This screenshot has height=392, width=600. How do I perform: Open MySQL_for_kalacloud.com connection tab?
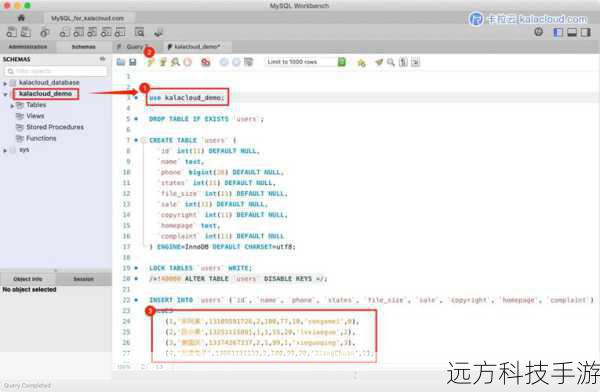click(88, 18)
